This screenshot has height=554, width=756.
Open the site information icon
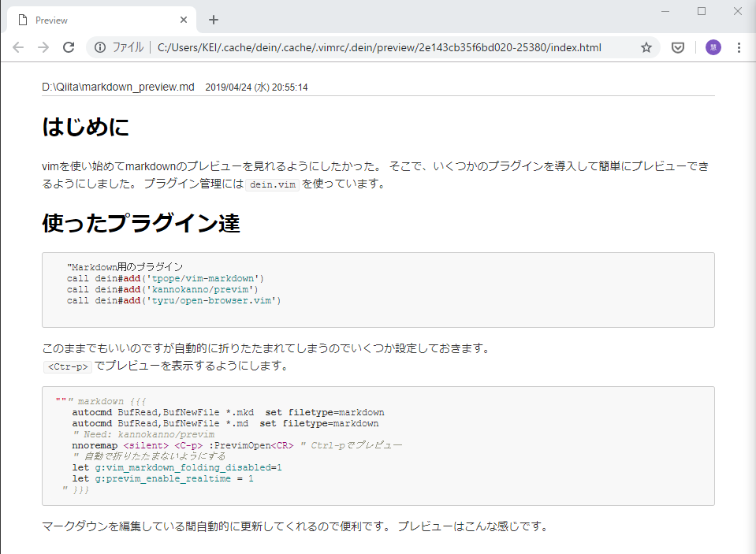point(100,47)
